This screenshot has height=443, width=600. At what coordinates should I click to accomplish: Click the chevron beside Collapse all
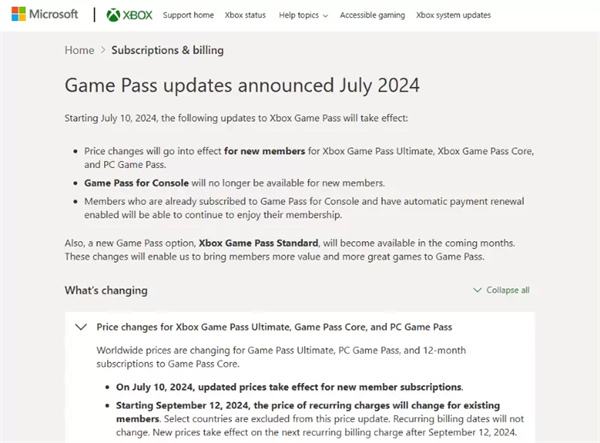tap(477, 290)
